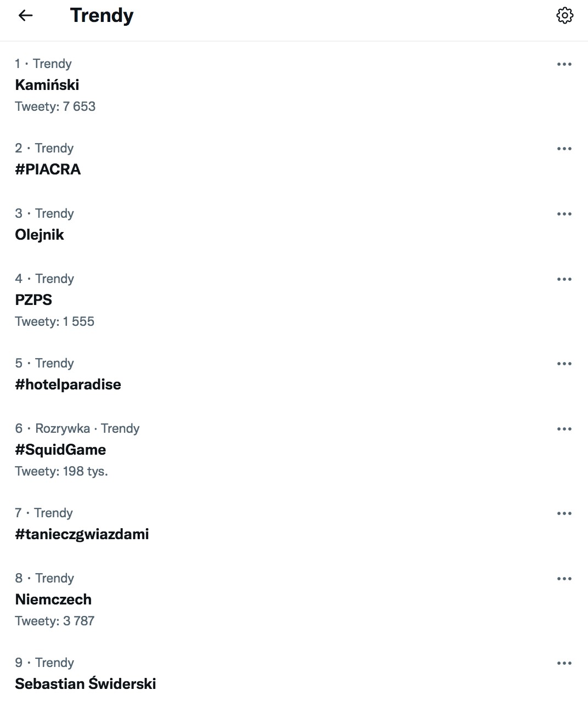This screenshot has height=701, width=588.
Task: Open more options for Niemczech trend
Action: [x=564, y=579]
